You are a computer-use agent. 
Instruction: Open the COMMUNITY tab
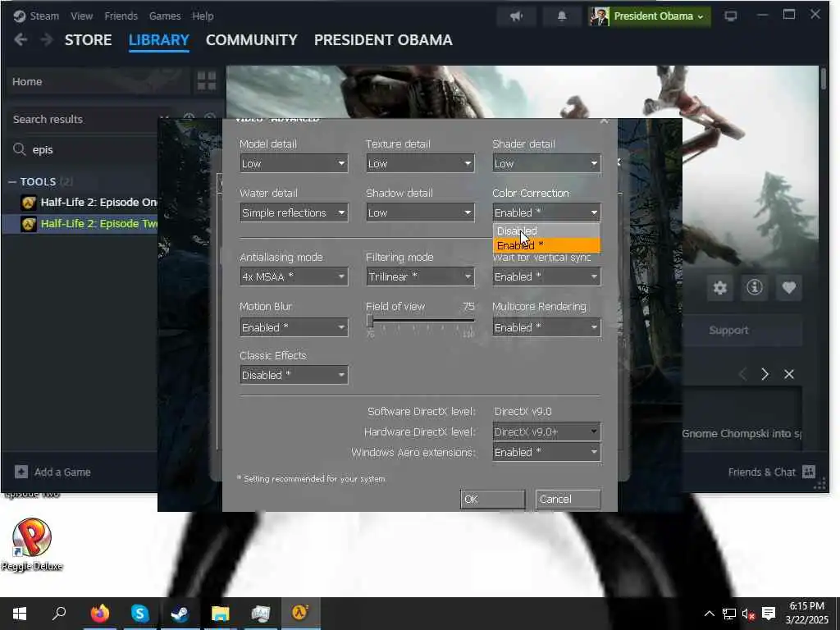[x=252, y=40]
